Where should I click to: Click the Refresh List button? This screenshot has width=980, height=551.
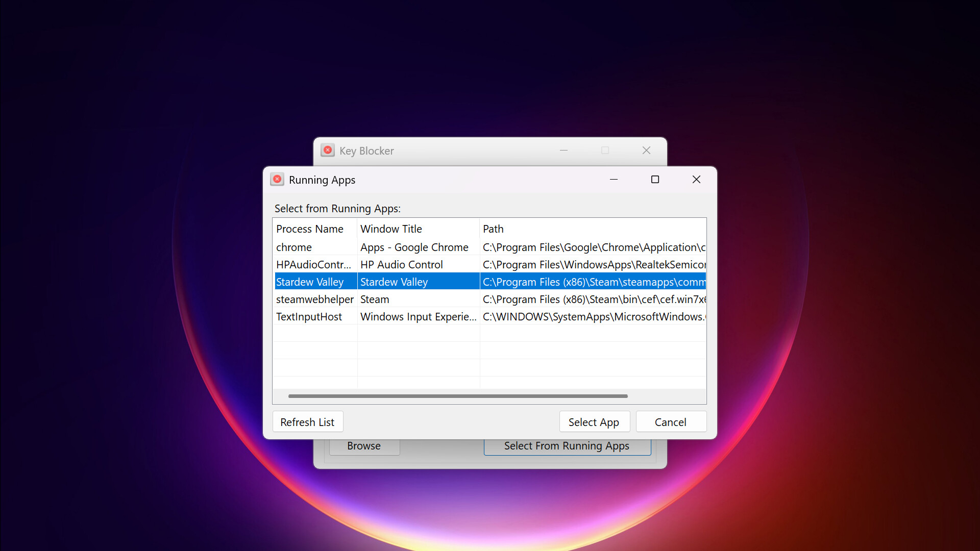tap(307, 421)
